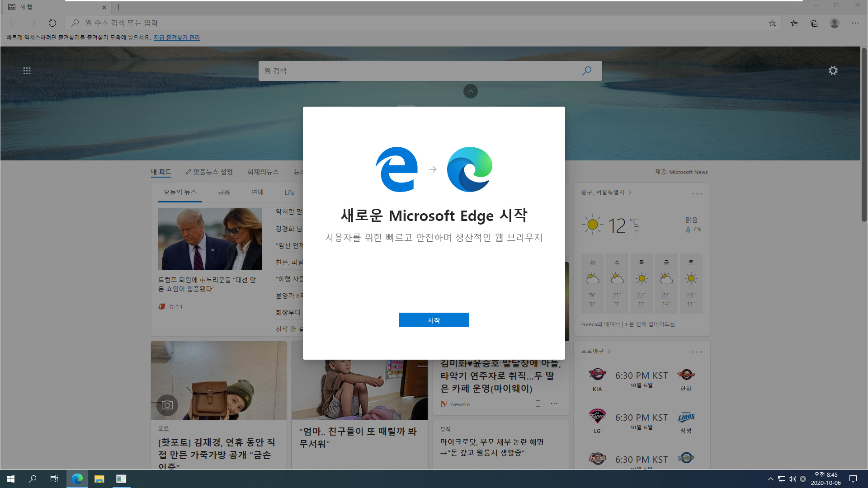Image resolution: width=868 pixels, height=488 pixels.
Task: Expand the 프로야구 section arrow
Action: tap(609, 351)
